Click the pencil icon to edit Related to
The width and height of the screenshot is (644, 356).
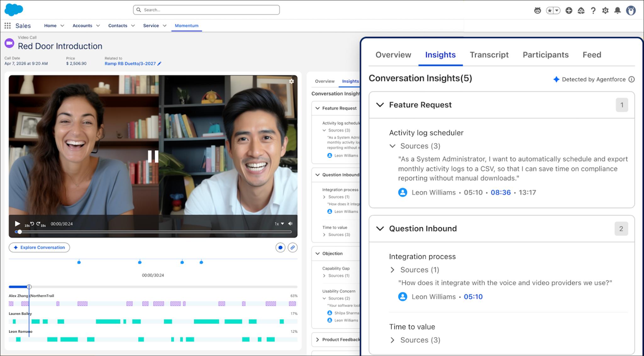[159, 64]
